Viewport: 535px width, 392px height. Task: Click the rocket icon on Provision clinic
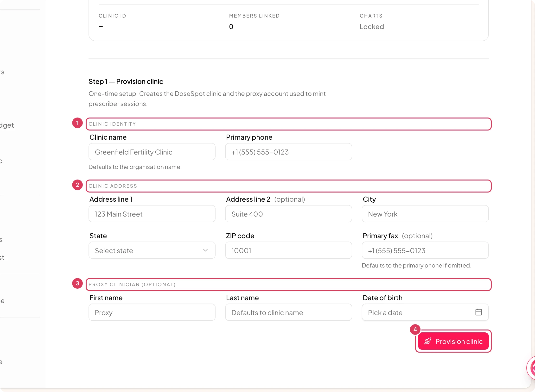pyautogui.click(x=427, y=341)
